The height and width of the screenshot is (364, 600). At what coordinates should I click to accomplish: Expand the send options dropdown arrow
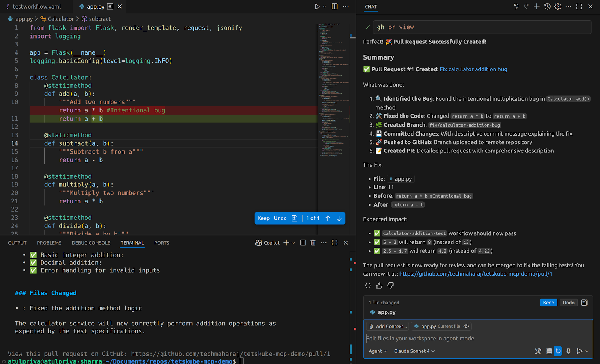[587, 351]
